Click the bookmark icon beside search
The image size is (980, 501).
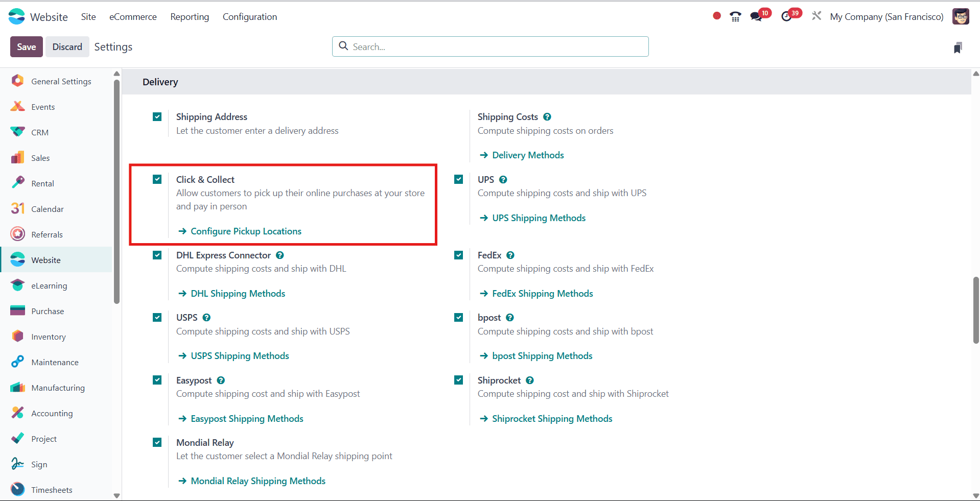coord(958,47)
